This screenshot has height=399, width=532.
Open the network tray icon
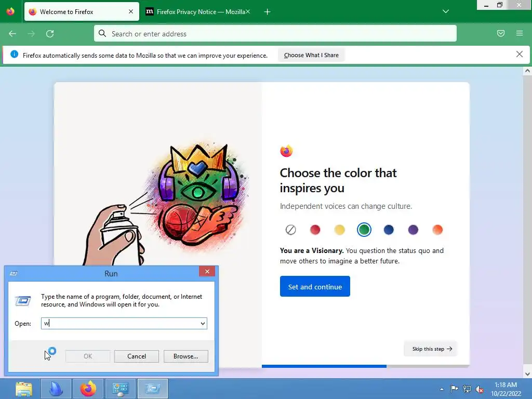[x=467, y=389]
